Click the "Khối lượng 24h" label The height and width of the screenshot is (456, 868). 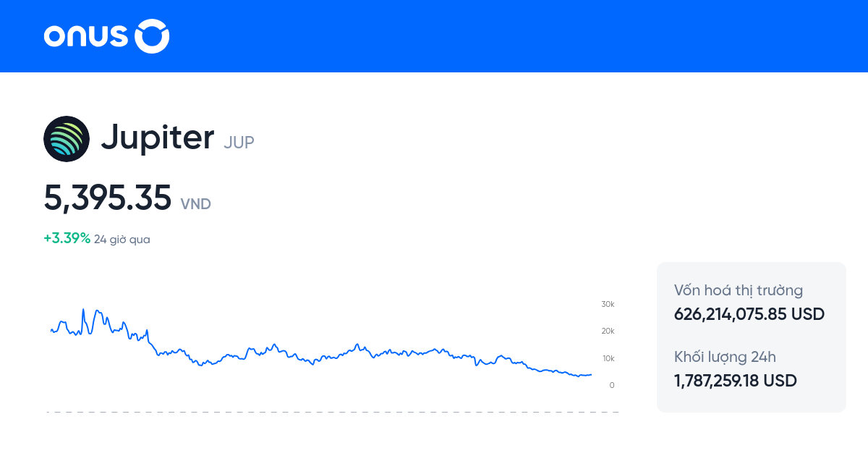coord(725,357)
